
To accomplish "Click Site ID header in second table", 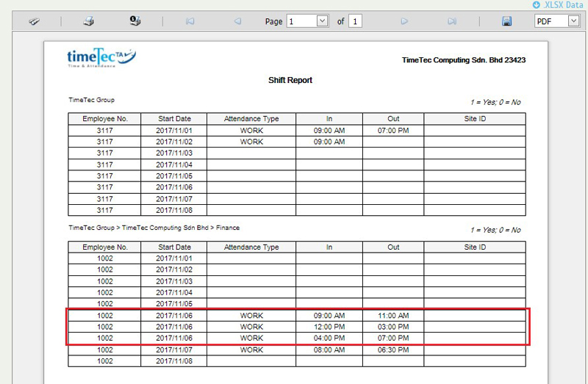I will click(475, 247).
